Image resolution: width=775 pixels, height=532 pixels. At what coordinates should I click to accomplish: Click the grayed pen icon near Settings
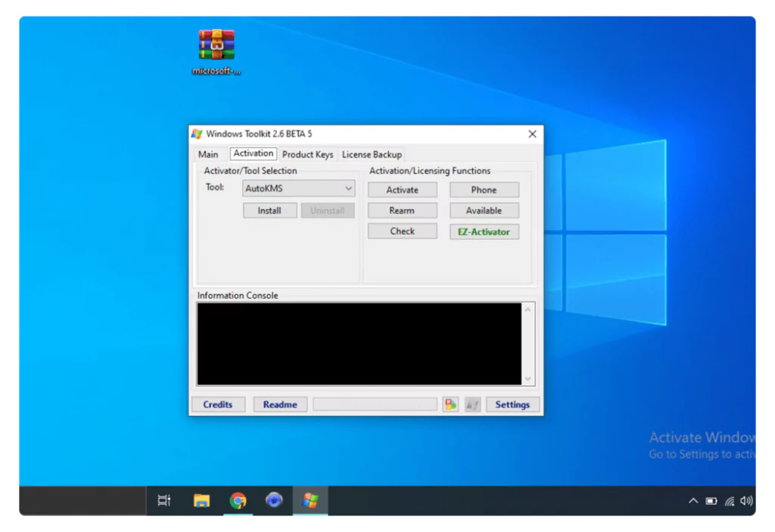tap(472, 404)
